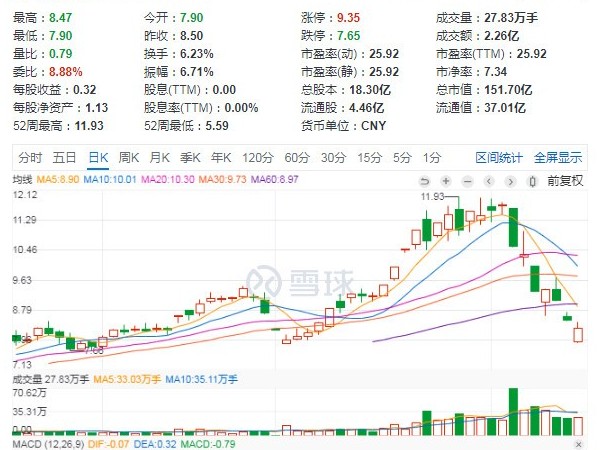Click the 最高 value 8.47
This screenshot has height=450, width=600.
tap(60, 18)
